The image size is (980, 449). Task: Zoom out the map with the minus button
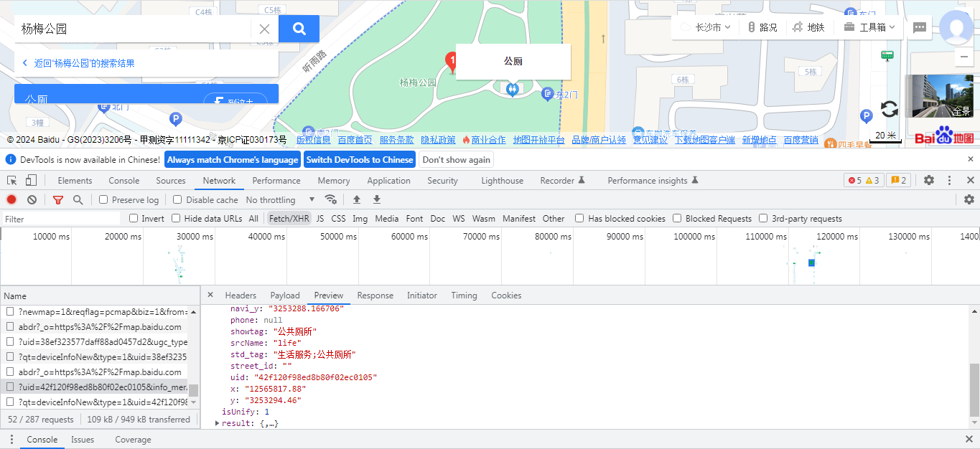point(966,57)
